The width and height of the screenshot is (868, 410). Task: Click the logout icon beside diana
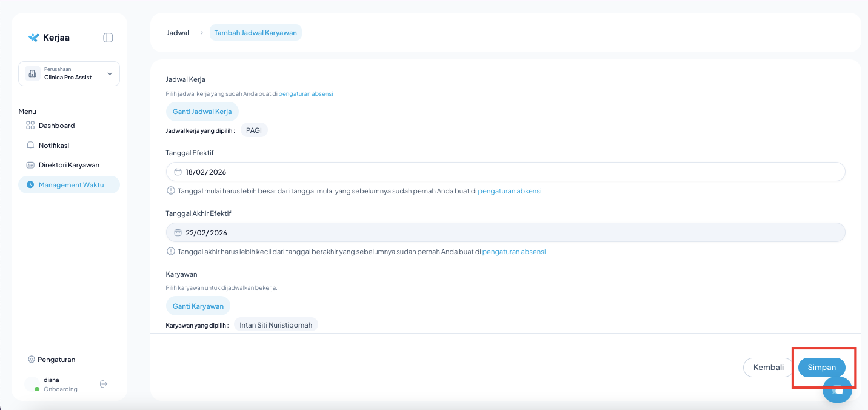(x=104, y=384)
